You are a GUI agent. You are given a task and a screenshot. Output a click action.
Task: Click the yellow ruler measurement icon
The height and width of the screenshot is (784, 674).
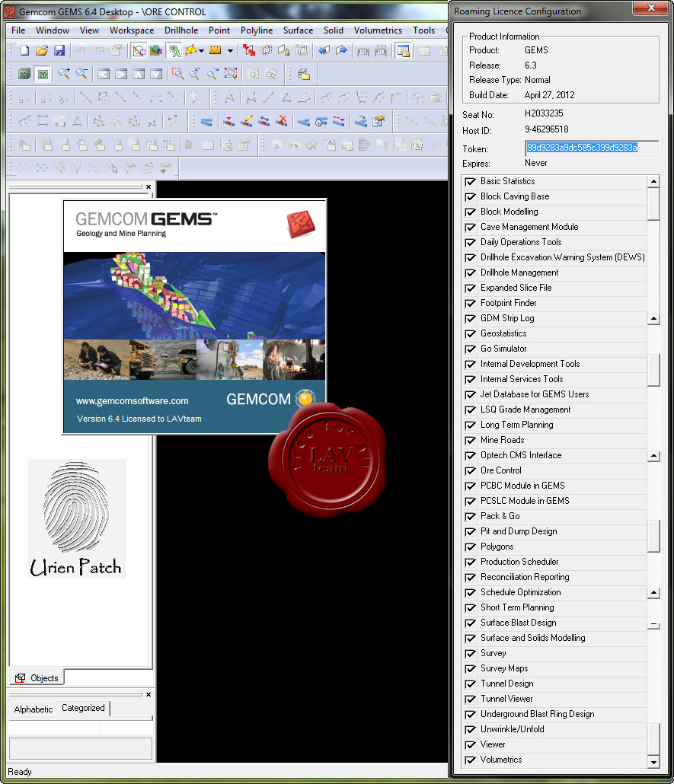coord(216,50)
